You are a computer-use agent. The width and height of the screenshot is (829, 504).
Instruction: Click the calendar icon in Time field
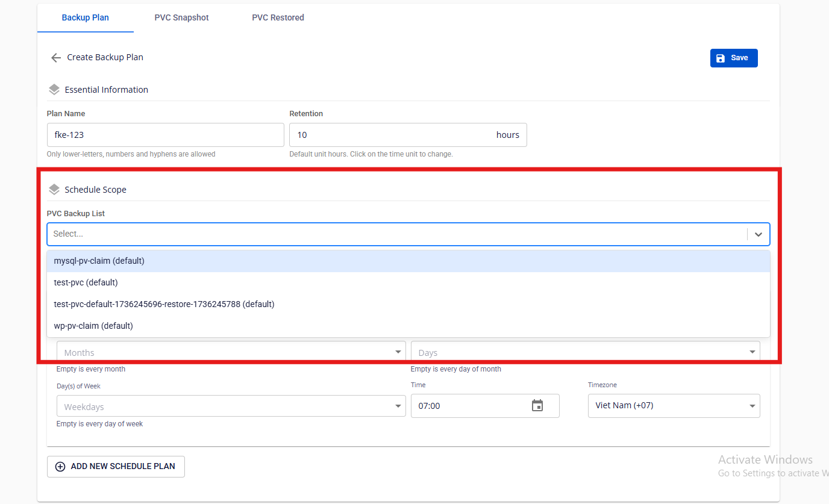click(x=537, y=406)
